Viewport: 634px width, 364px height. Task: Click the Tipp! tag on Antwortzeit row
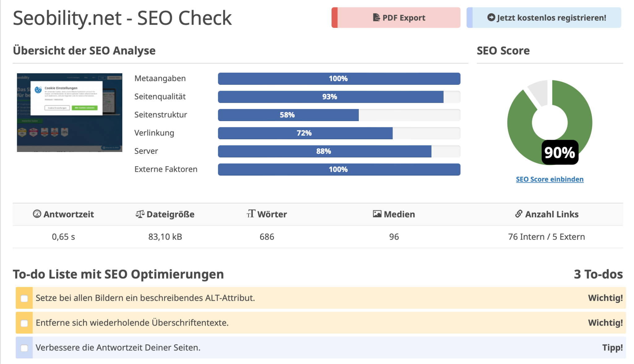[612, 348]
